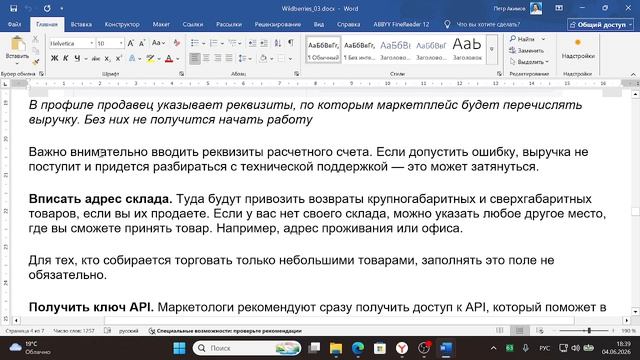640x360 pixels.
Task: Apply the Обычный style
Action: click(323, 49)
